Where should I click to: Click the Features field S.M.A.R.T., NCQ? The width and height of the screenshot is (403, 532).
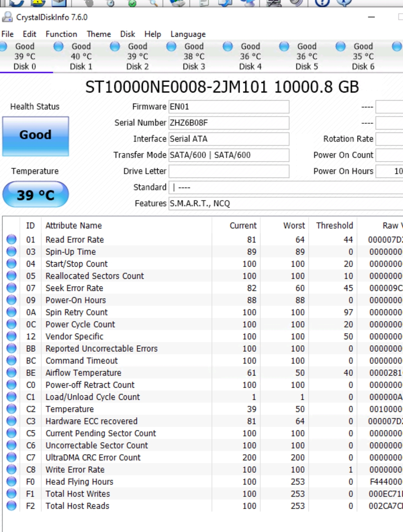(x=286, y=203)
